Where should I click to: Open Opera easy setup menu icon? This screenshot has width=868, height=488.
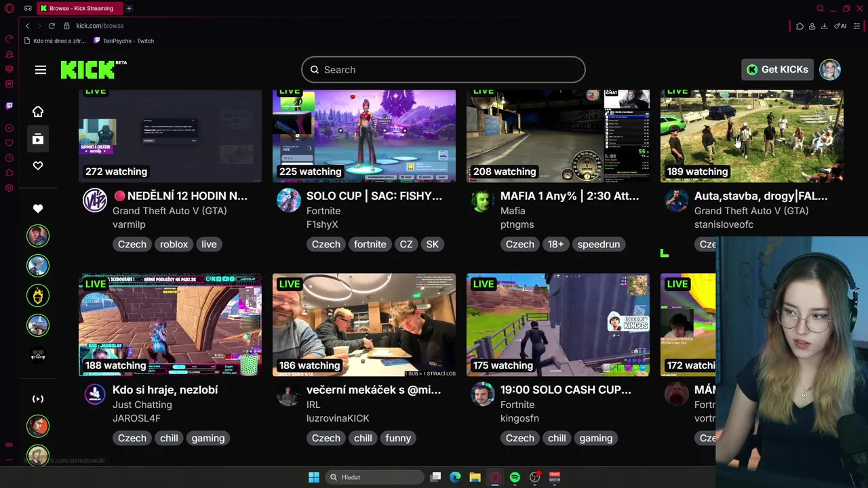click(857, 26)
